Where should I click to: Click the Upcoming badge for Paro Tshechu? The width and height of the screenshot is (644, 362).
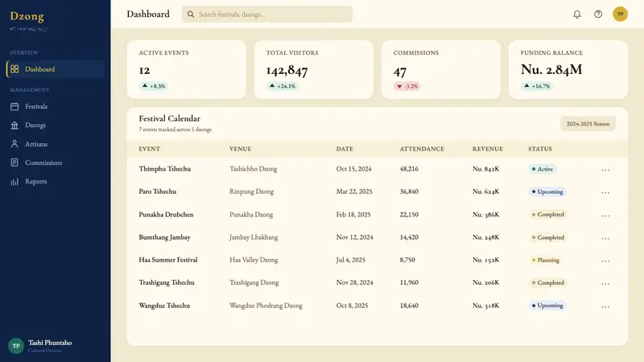point(547,191)
